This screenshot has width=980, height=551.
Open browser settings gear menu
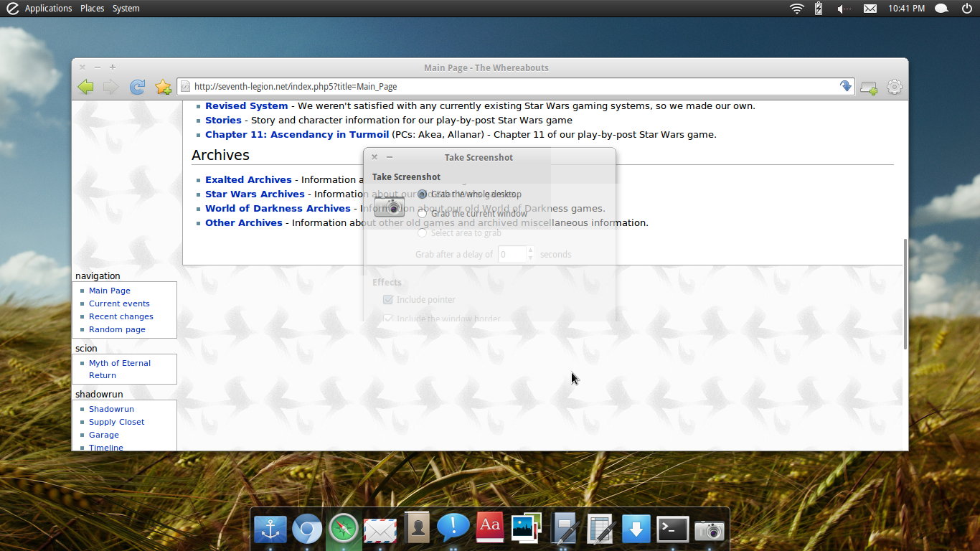click(x=894, y=88)
